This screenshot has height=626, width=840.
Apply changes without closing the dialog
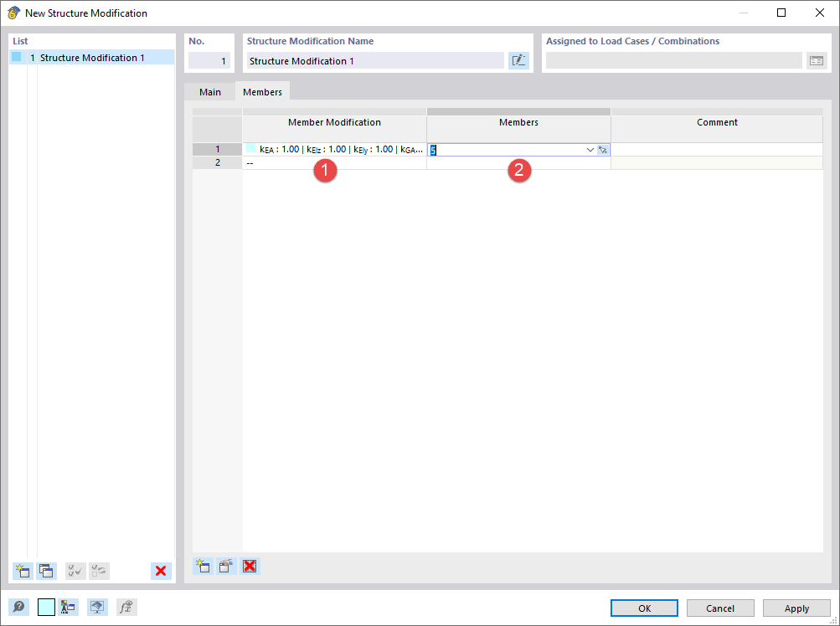coord(796,608)
